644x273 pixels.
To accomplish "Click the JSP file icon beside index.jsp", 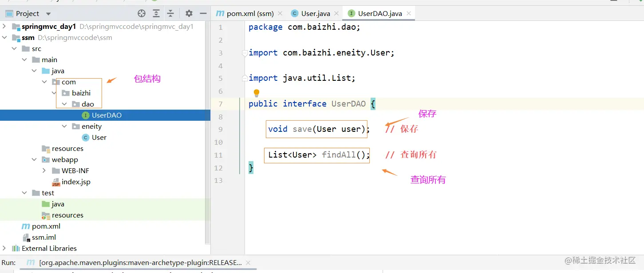I will (x=56, y=182).
